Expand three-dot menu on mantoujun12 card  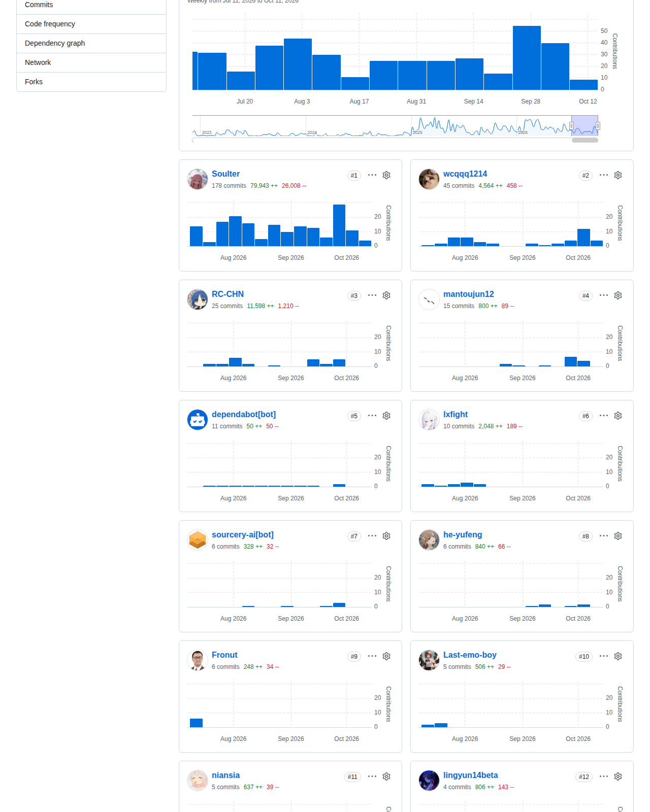point(604,295)
